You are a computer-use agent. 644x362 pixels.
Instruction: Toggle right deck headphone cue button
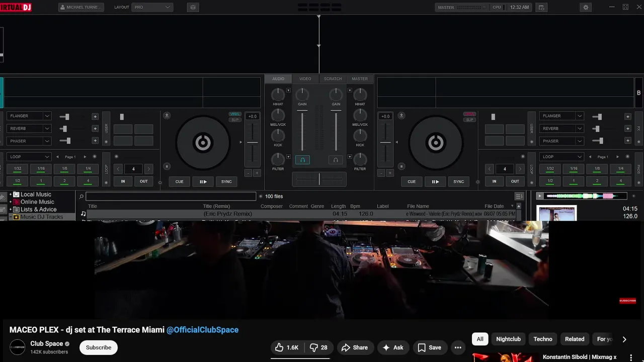coord(336,160)
